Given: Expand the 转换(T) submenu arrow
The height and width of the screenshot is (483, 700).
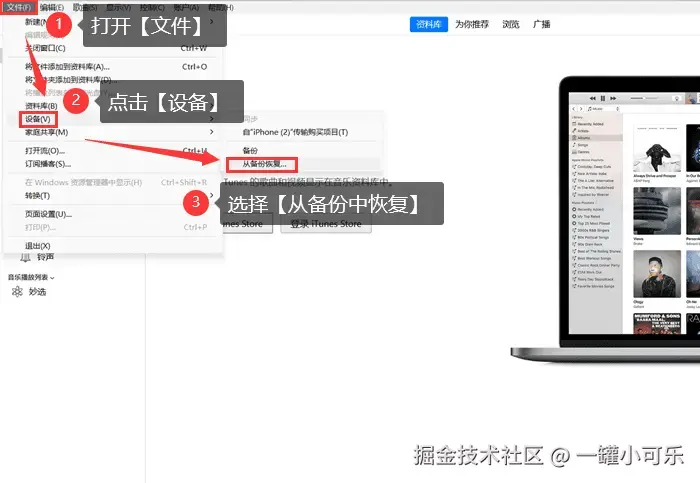Looking at the screenshot, I should pos(212,196).
